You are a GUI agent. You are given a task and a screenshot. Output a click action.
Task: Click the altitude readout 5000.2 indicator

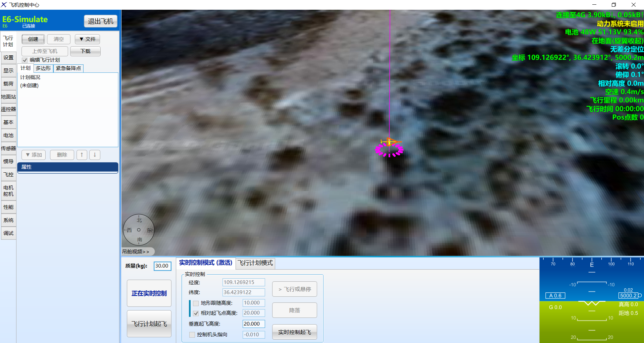628,296
